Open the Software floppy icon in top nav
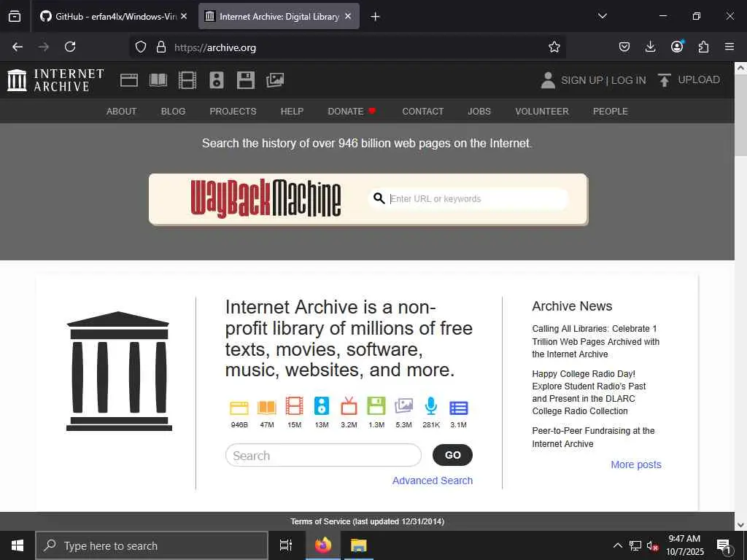Image resolution: width=747 pixels, height=560 pixels. (x=246, y=80)
